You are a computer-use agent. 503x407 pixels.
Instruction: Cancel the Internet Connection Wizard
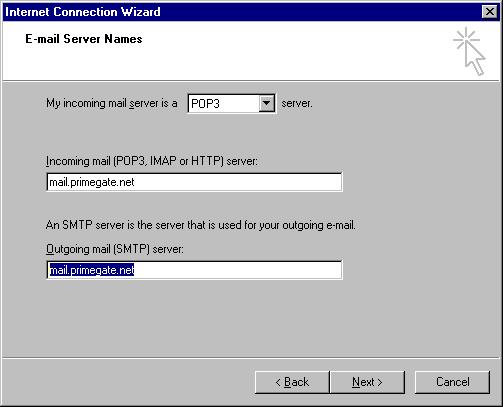[452, 382]
